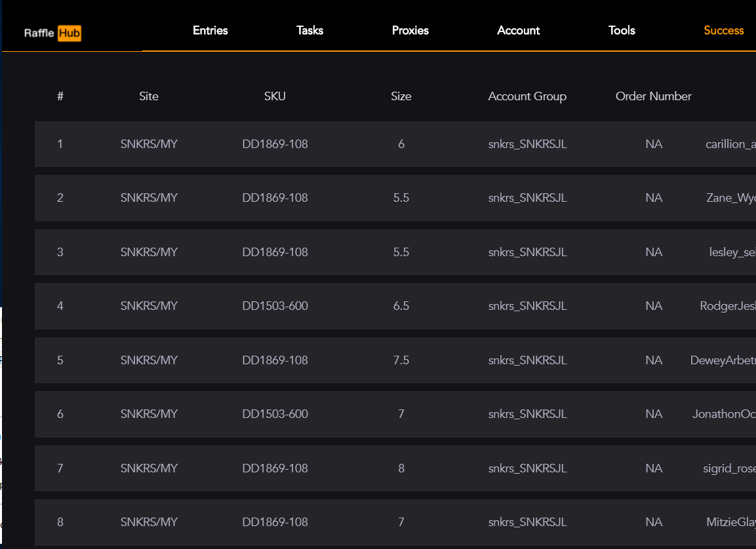
Task: Select row number 5 index cell
Action: [60, 360]
